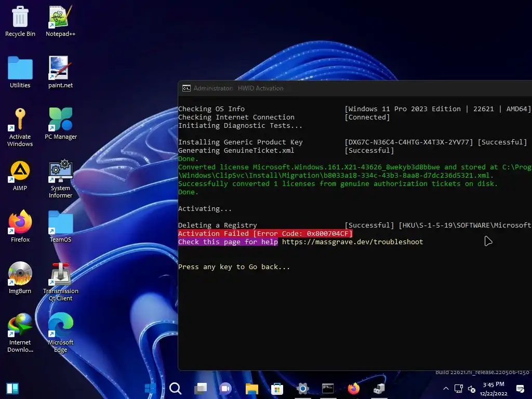Open the notification center icon

520,389
